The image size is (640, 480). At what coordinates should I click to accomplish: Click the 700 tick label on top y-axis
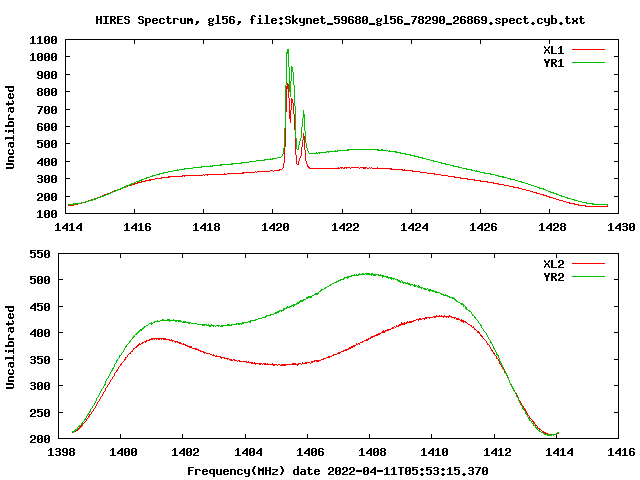(47, 110)
